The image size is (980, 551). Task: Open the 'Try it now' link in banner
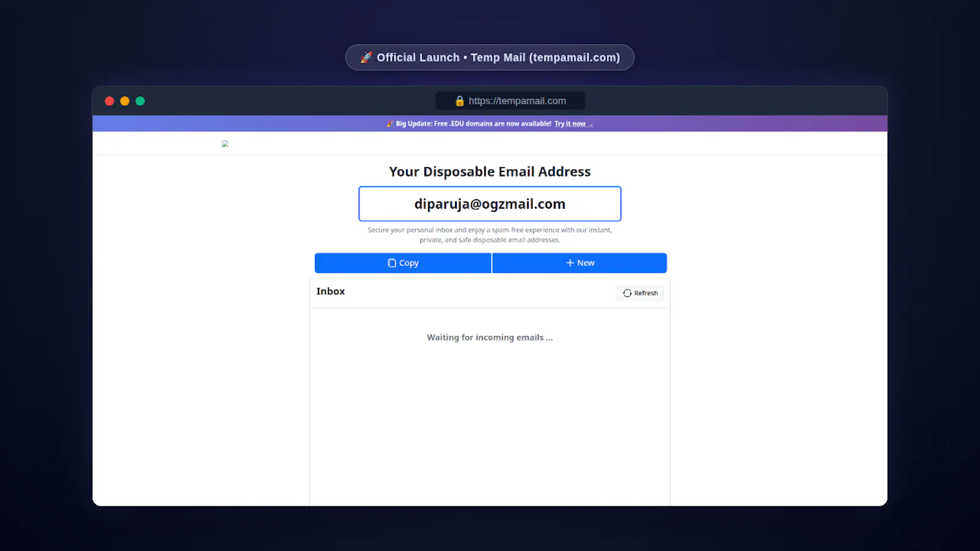[x=573, y=124]
